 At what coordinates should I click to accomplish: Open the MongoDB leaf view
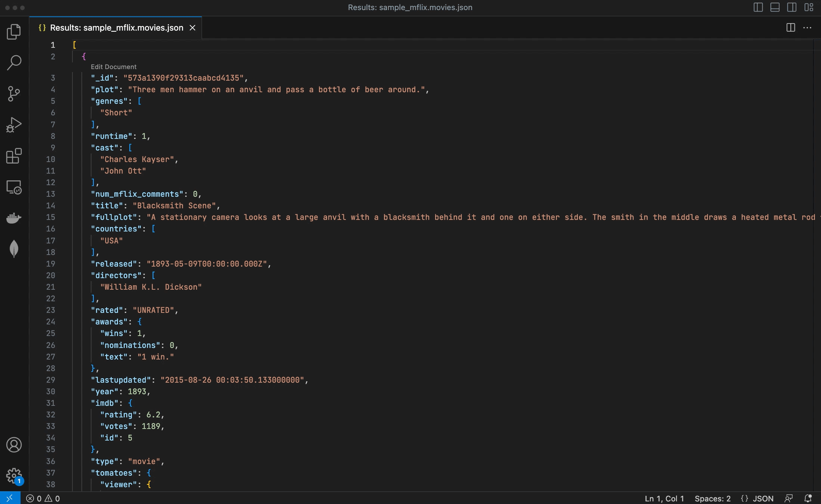14,249
